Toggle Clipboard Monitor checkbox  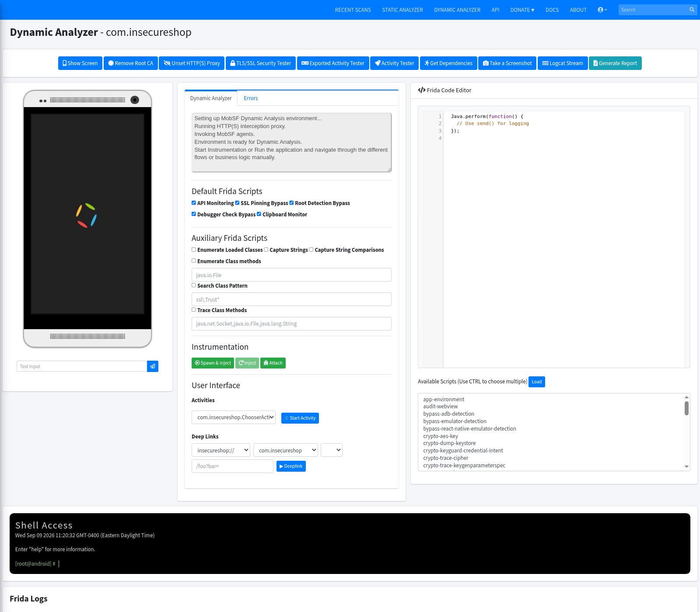pos(259,214)
